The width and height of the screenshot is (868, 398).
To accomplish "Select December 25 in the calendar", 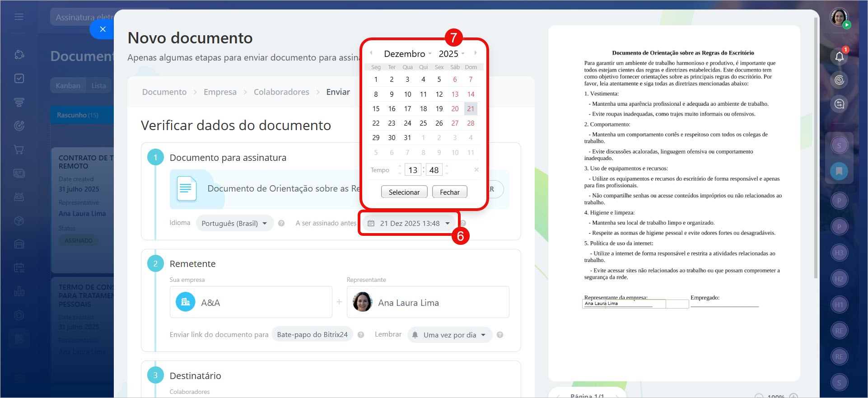I will click(423, 123).
